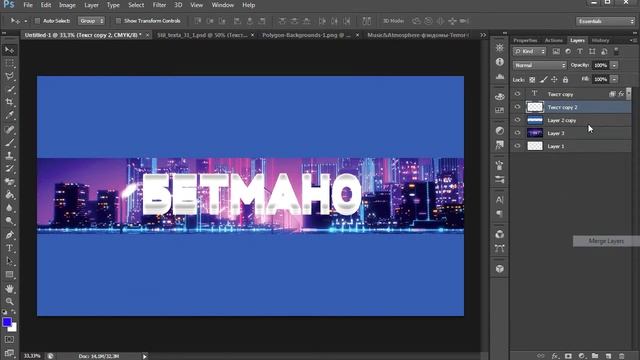Open the Opacity slider dropdown arrow
640x360 pixels.
coord(614,65)
